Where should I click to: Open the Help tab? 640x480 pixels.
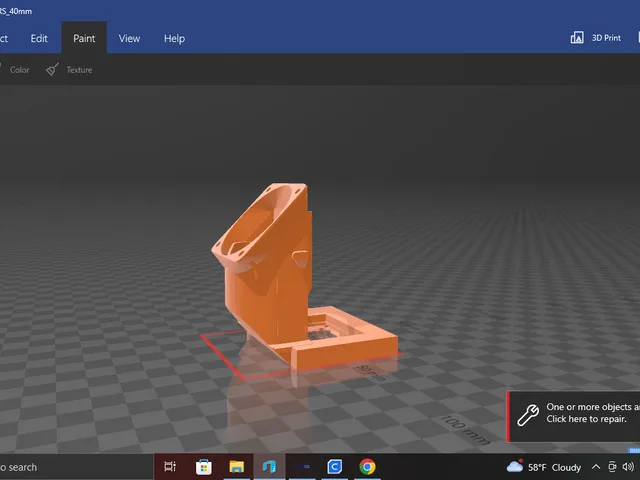(x=174, y=38)
